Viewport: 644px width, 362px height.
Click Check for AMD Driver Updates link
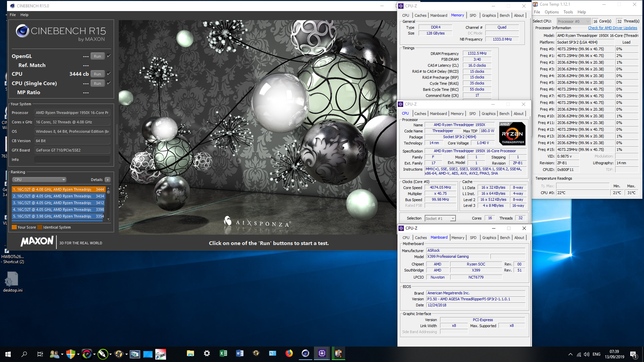pos(612,28)
